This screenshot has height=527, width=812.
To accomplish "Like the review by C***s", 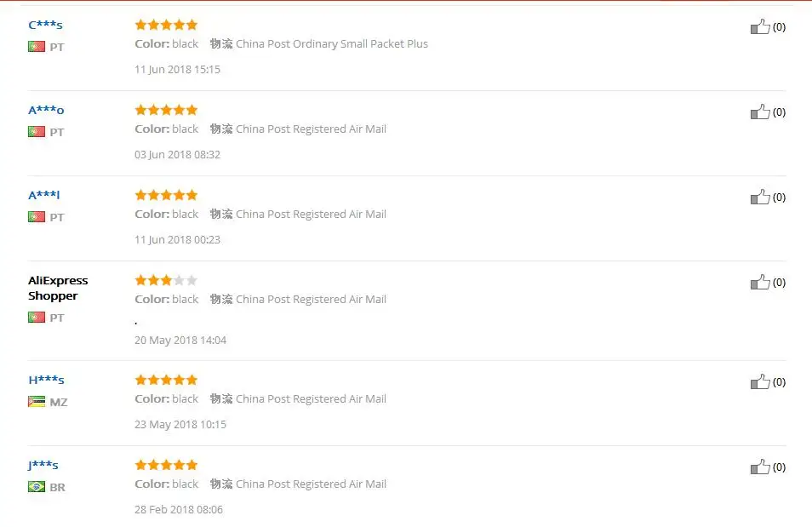I will pos(760,27).
